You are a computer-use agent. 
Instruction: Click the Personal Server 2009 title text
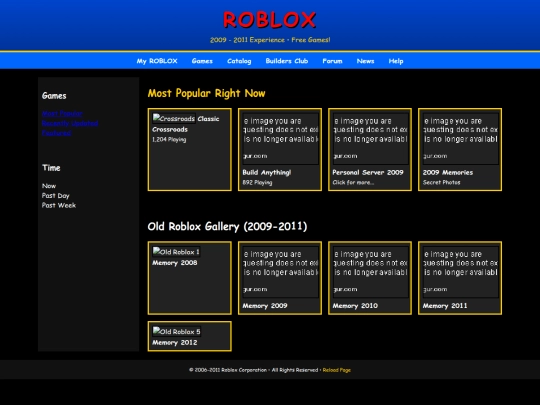368,172
